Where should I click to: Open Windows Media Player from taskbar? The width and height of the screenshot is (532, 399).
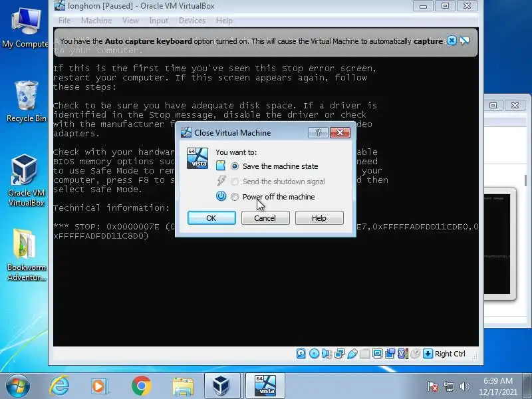tap(99, 386)
